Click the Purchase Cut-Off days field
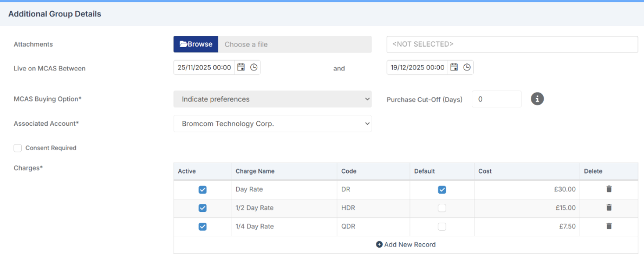Screen dimensions: 644x271 496,99
